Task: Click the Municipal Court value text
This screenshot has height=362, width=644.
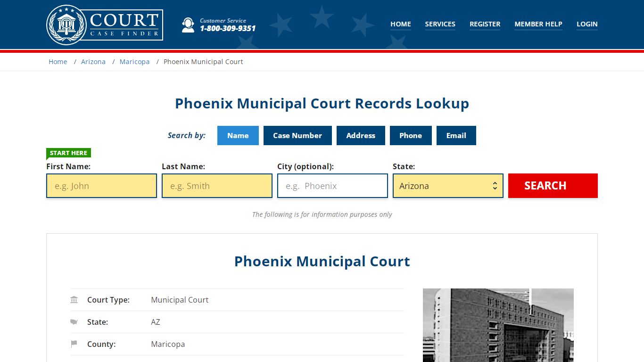Action: (180, 300)
